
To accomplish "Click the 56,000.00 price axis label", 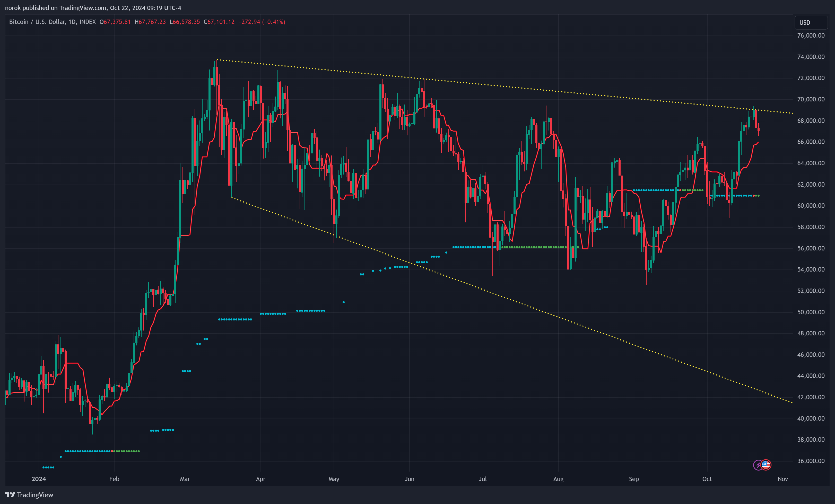I will [811, 248].
